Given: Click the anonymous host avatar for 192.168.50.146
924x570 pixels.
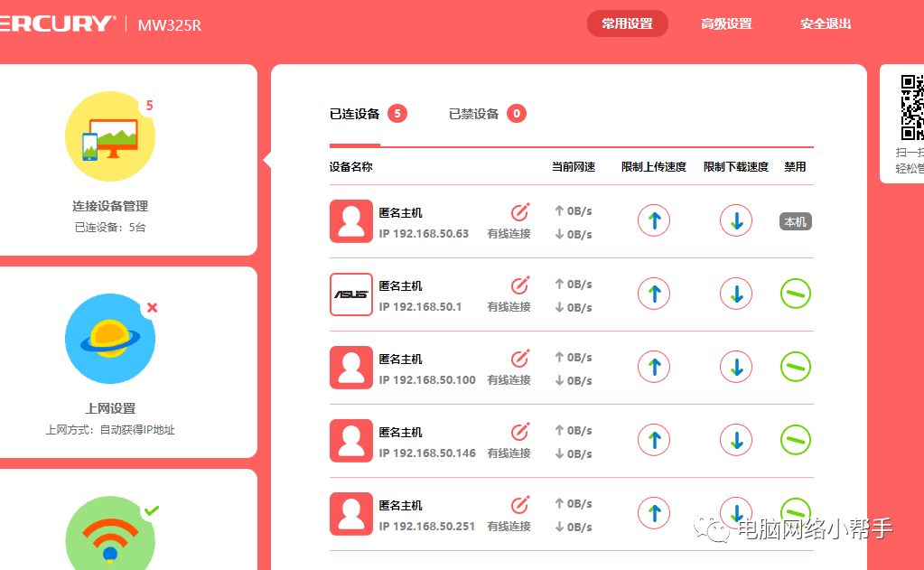Looking at the screenshot, I should 350,440.
